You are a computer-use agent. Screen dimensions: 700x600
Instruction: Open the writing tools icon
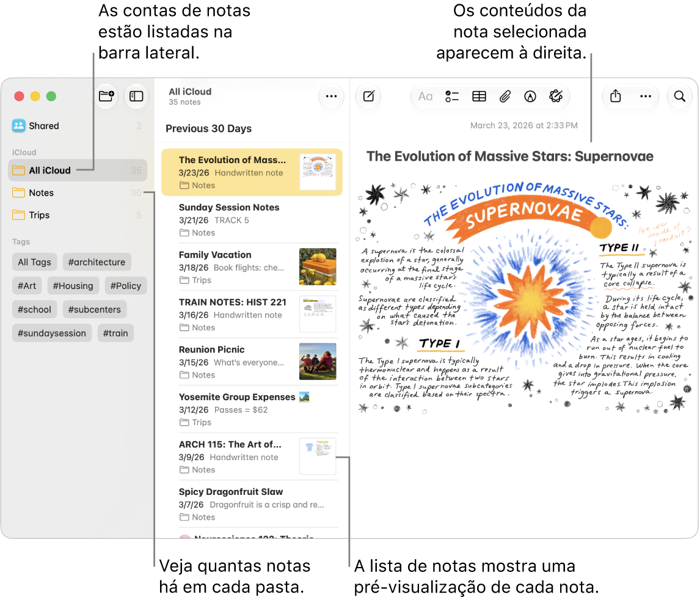[556, 96]
